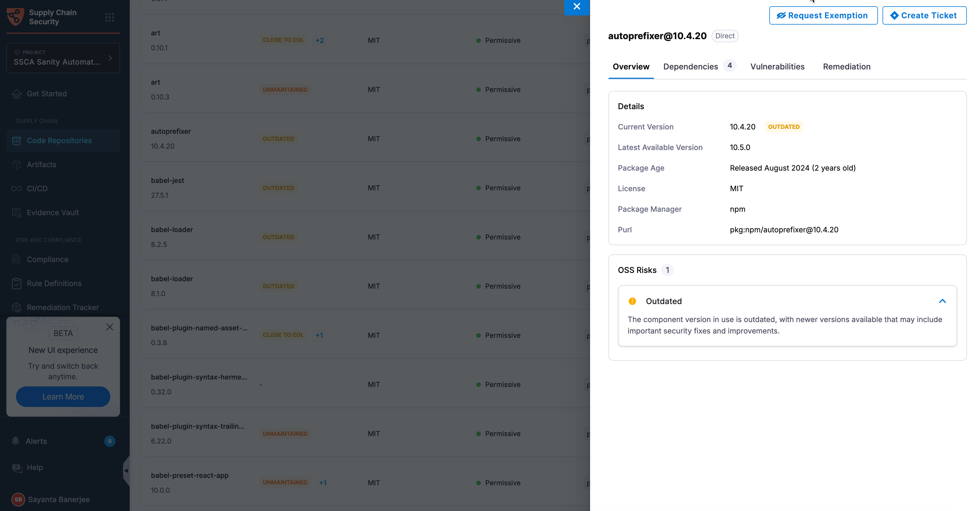Click the Remediation Tracker icon
This screenshot has width=980, height=511.
tap(16, 307)
